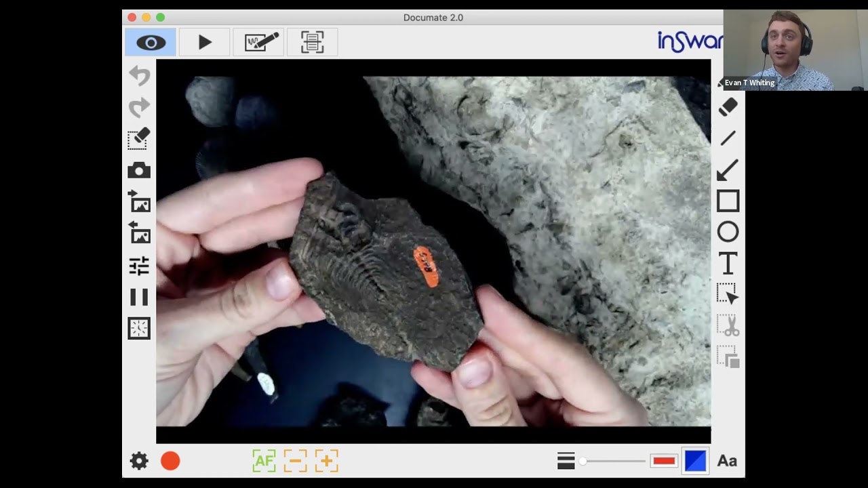The height and width of the screenshot is (488, 868).
Task: Capture a snapshot with camera icon
Action: coord(139,170)
